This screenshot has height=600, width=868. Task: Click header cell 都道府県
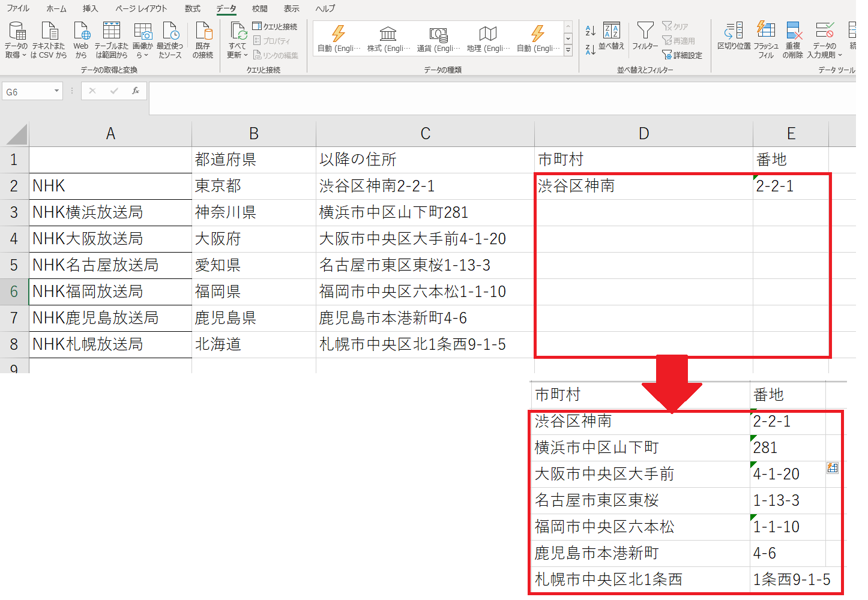pyautogui.click(x=254, y=160)
